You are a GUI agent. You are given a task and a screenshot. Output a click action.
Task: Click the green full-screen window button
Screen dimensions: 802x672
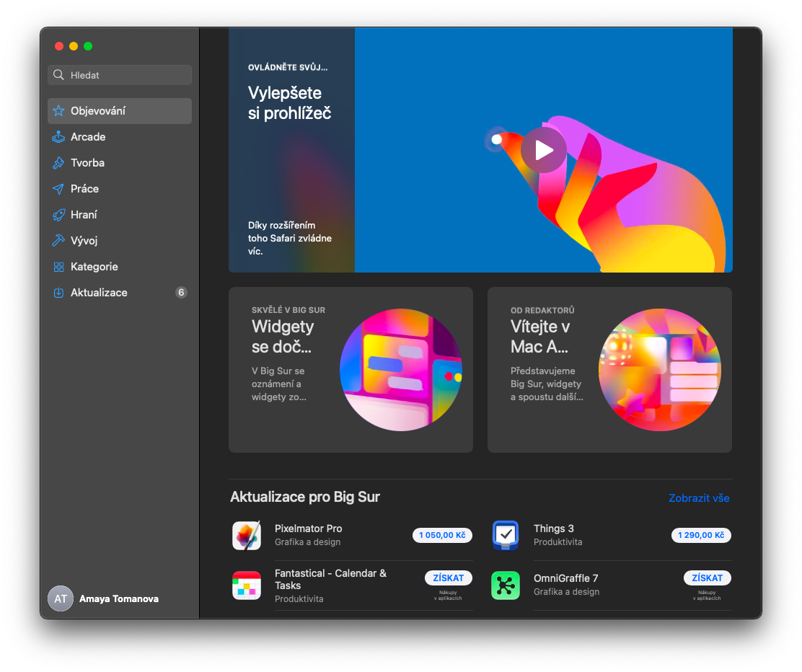(88, 46)
